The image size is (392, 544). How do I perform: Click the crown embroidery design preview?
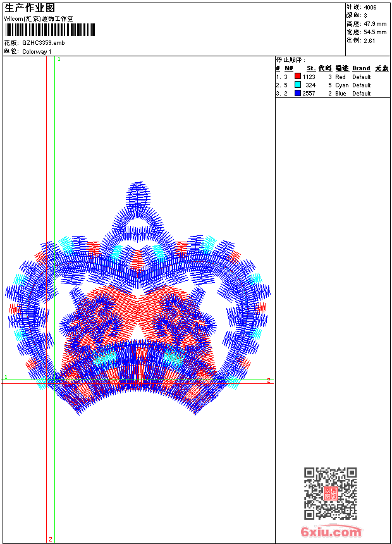[x=138, y=299]
